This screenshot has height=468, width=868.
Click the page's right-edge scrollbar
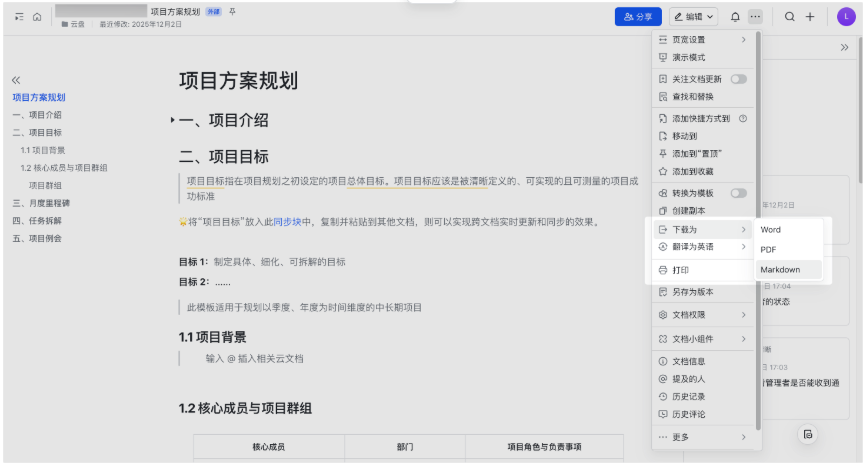tap(860, 111)
